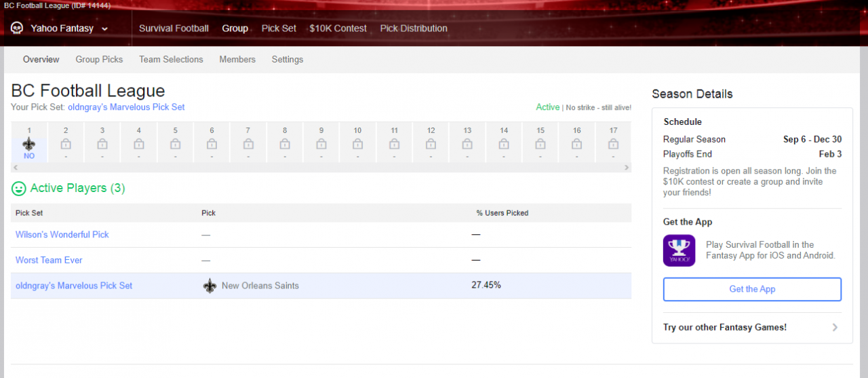Click the week 17 lock icon
868x378 pixels.
pos(613,144)
